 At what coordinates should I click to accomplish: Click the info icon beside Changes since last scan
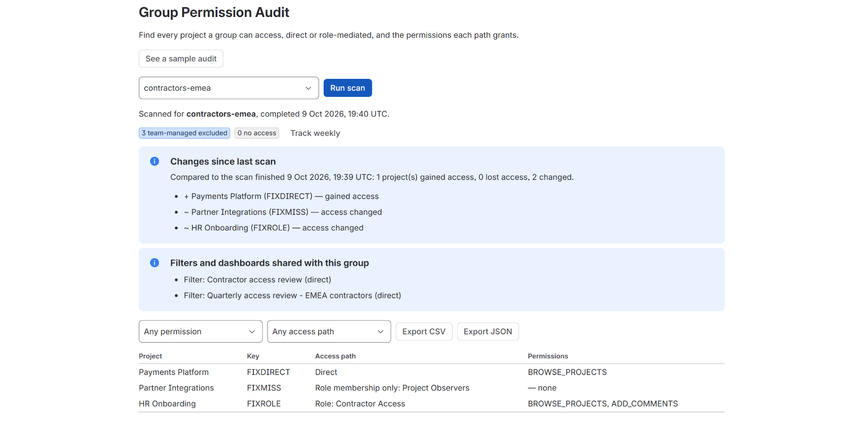coord(154,161)
